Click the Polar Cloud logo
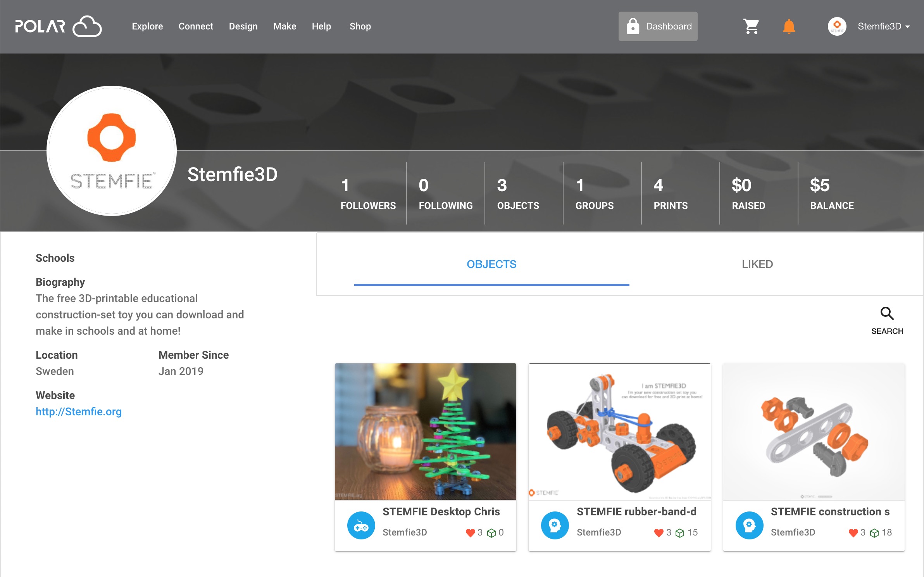The width and height of the screenshot is (924, 577). click(59, 26)
